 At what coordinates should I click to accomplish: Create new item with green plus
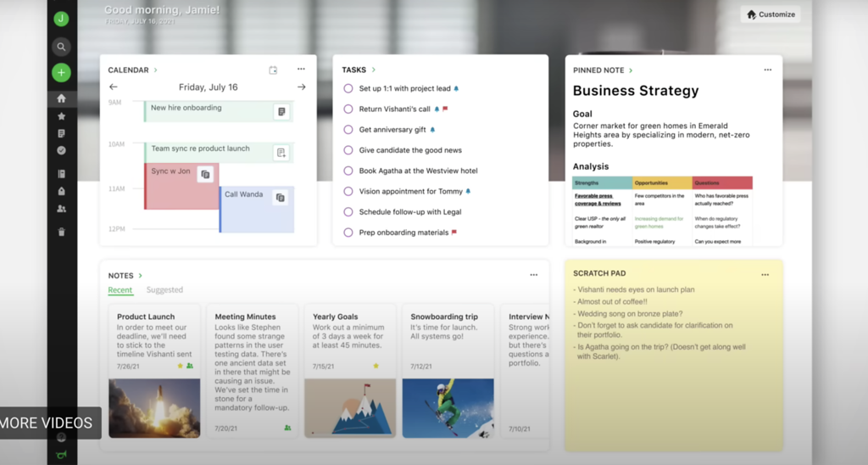pos(61,73)
